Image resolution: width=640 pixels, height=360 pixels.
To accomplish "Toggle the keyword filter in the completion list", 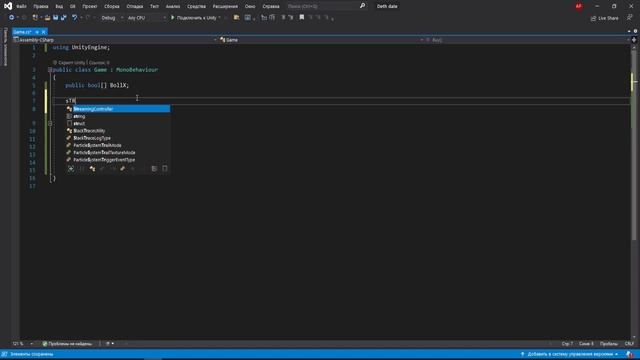I will pos(154,169).
